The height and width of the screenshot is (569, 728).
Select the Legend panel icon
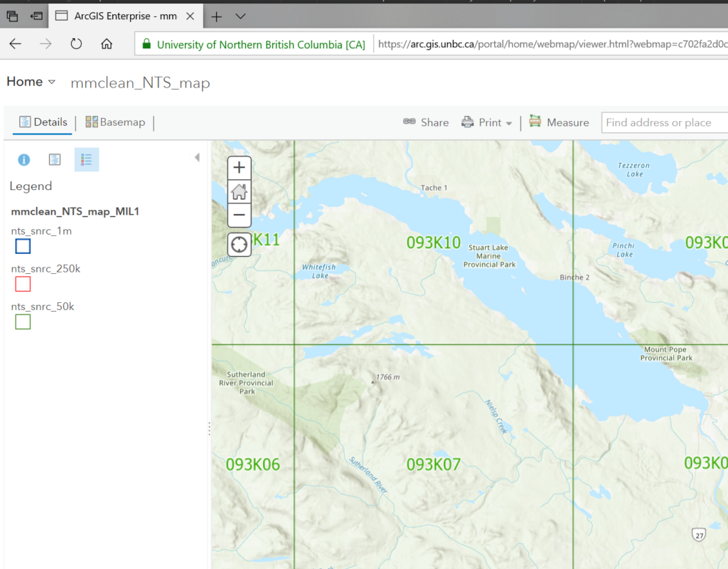tap(86, 159)
